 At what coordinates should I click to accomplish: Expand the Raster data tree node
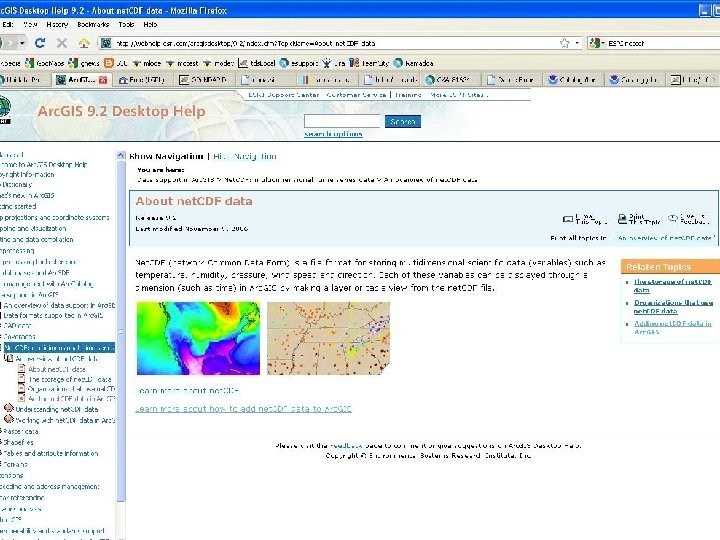pyautogui.click(x=1, y=431)
